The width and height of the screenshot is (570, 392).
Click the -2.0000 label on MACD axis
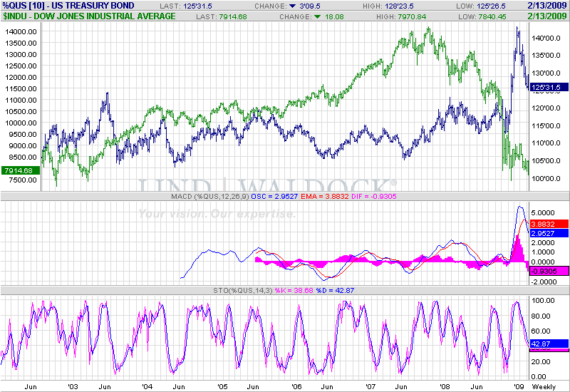click(544, 282)
